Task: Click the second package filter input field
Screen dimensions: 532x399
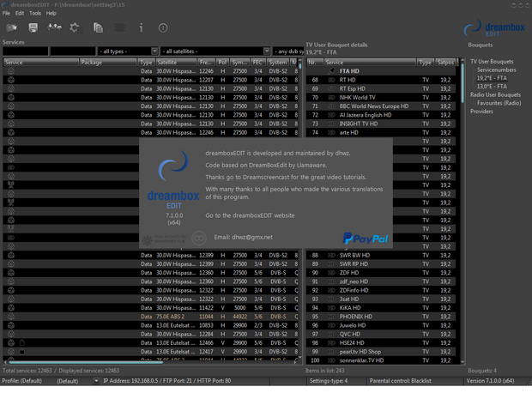Action: pyautogui.click(x=73, y=51)
